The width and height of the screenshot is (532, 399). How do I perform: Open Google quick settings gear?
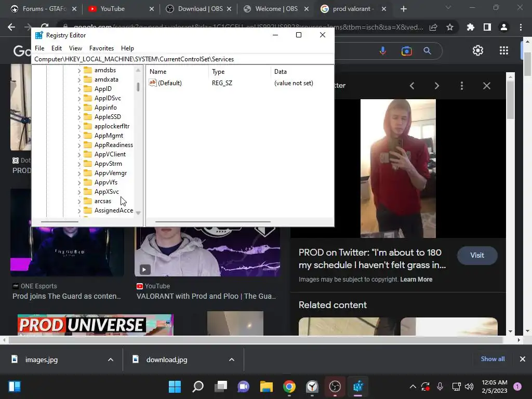[478, 50]
